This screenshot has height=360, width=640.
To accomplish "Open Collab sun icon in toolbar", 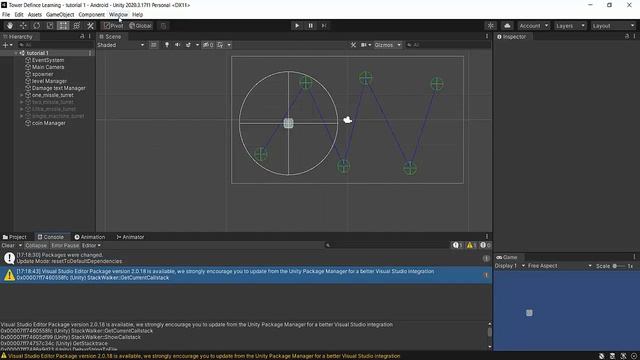I will coord(491,26).
